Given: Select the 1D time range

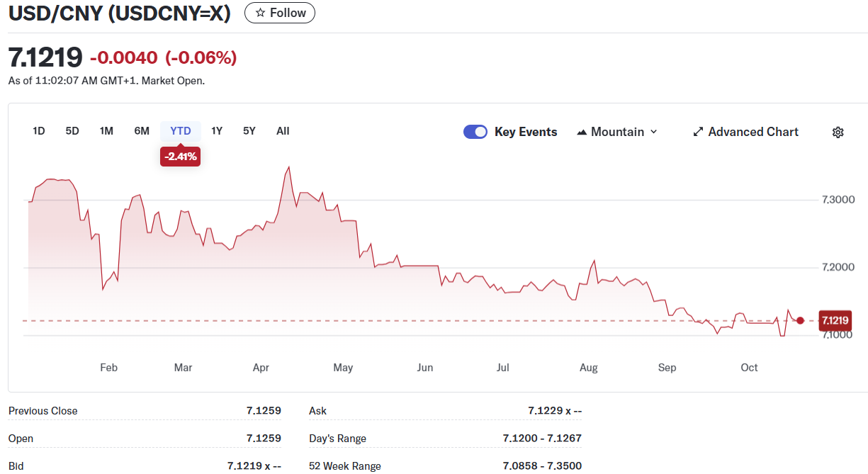Looking at the screenshot, I should pyautogui.click(x=39, y=131).
